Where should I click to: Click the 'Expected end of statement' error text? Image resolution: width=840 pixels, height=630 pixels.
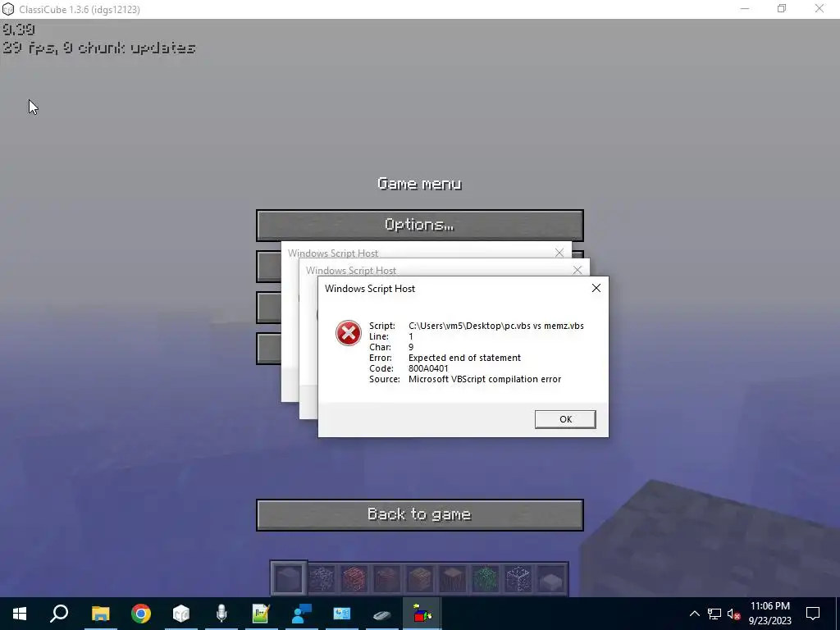point(464,358)
